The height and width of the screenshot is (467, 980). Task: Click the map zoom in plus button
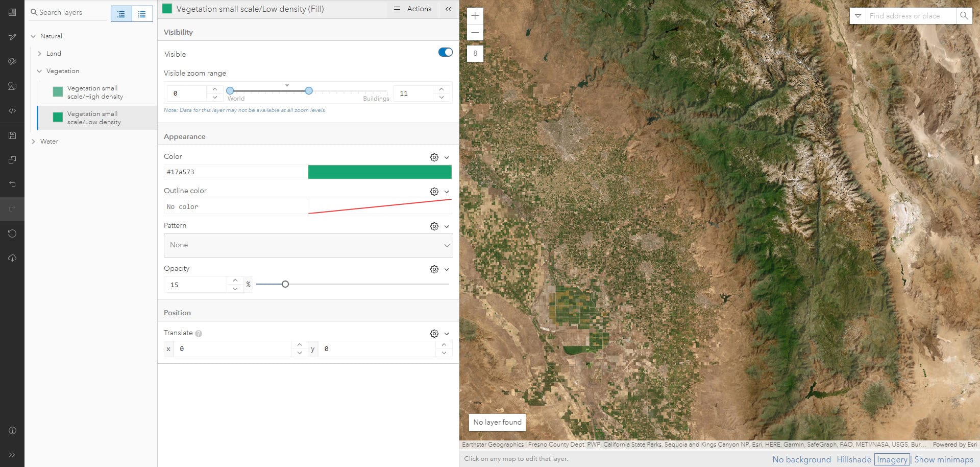[475, 16]
